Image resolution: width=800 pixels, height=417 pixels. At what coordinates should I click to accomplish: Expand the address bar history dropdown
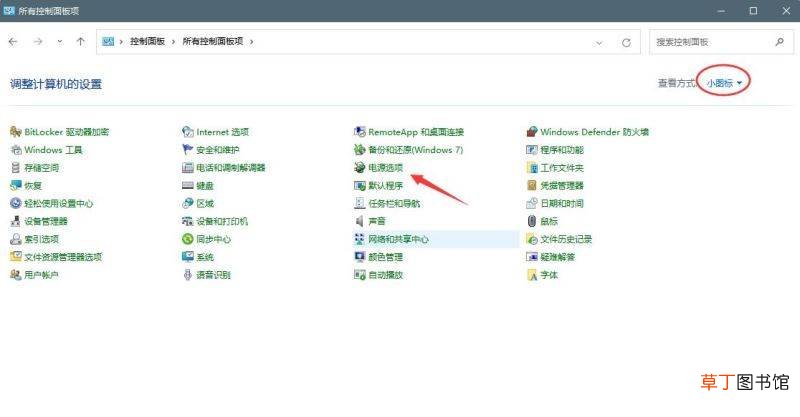click(x=599, y=42)
